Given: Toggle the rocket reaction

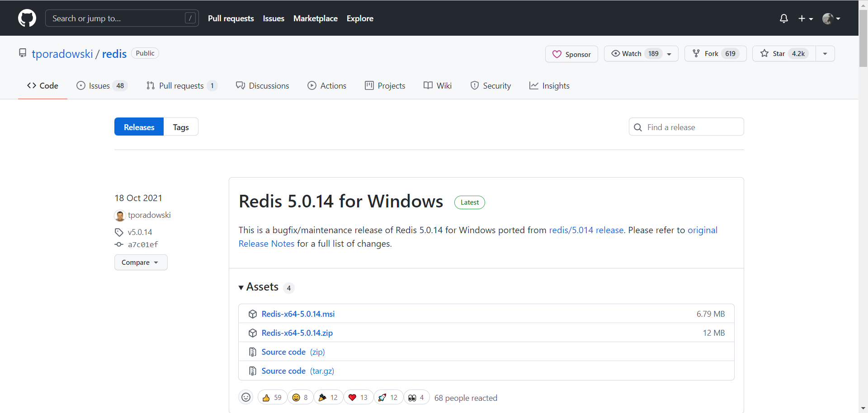Looking at the screenshot, I should (x=388, y=398).
